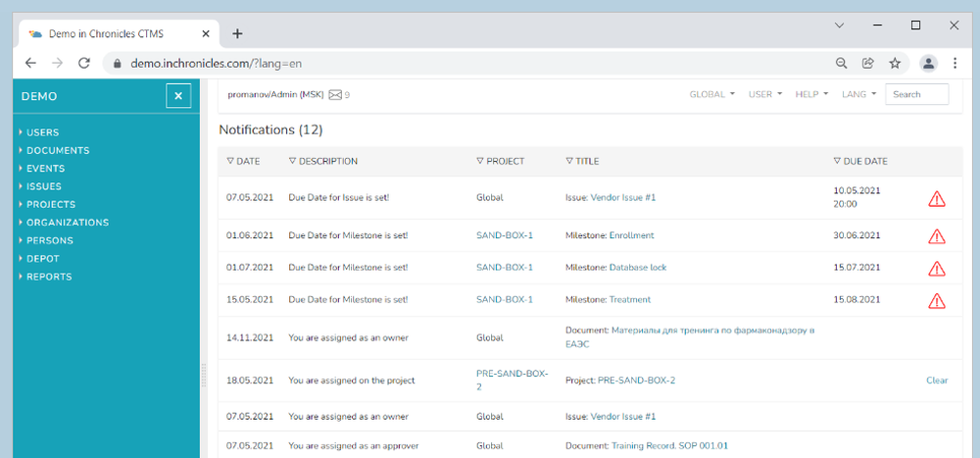This screenshot has width=980, height=458.
Task: Click warning triangle in Treatment milestone row
Action: pyautogui.click(x=936, y=300)
